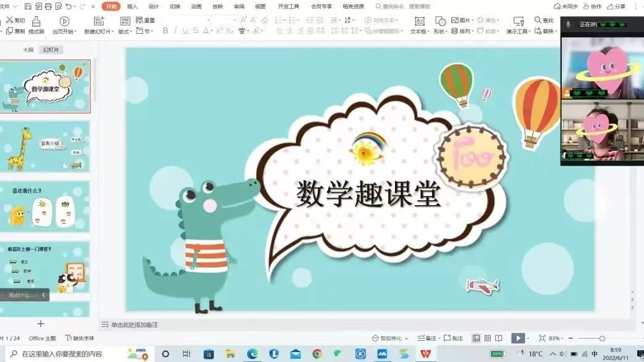Click the Format Painter (格式刷) icon

pos(36,22)
